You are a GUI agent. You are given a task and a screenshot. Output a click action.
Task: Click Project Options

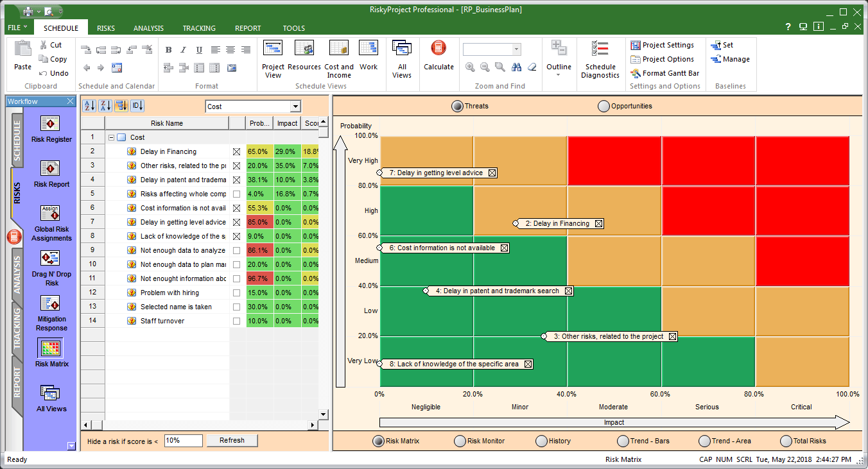pyautogui.click(x=662, y=59)
